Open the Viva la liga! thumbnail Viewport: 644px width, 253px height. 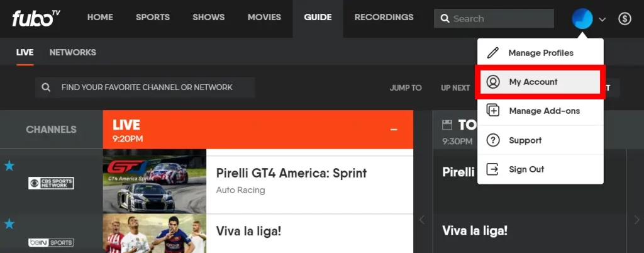click(155, 233)
